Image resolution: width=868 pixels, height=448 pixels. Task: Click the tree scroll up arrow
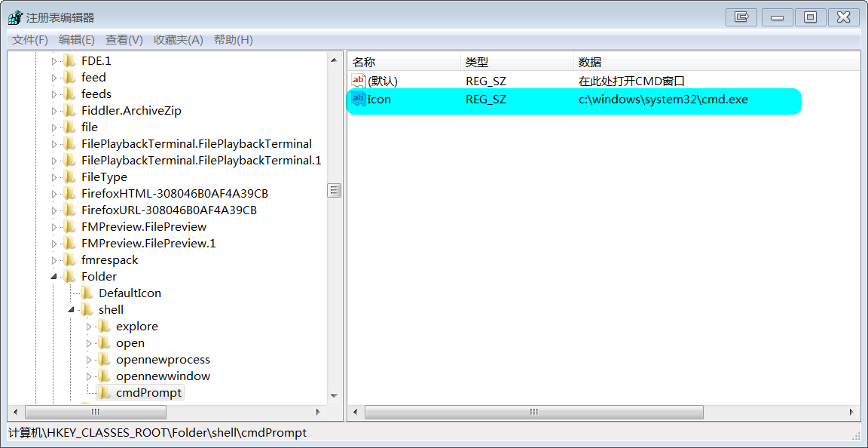[x=334, y=60]
